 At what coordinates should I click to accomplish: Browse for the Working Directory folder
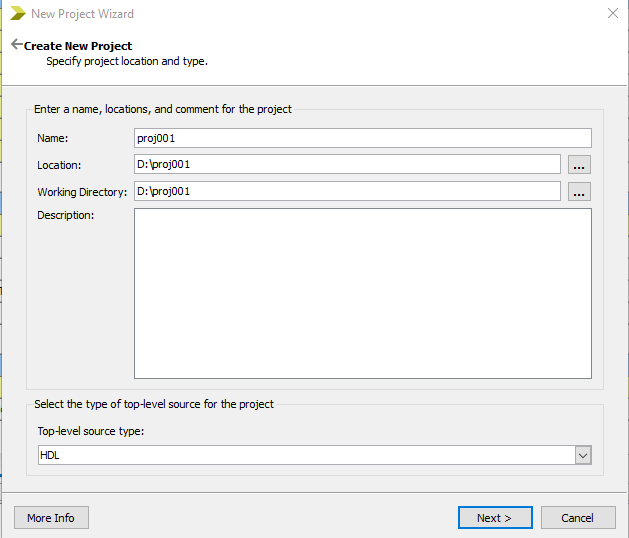[x=579, y=192]
